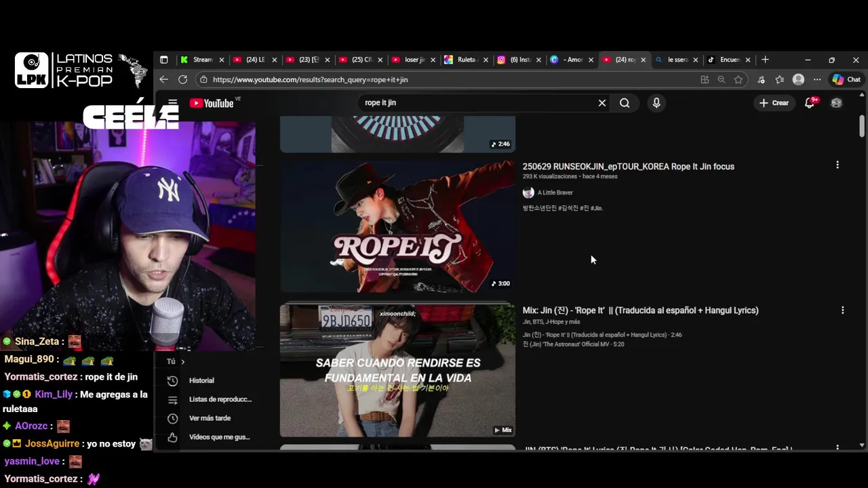
Task: Reload the page with refresh icon
Action: 182,79
